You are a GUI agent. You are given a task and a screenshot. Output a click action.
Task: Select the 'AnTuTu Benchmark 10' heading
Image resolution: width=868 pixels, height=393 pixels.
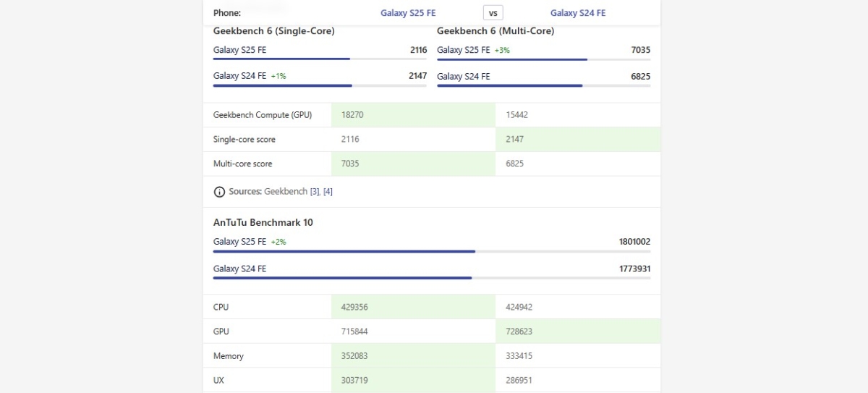click(263, 222)
